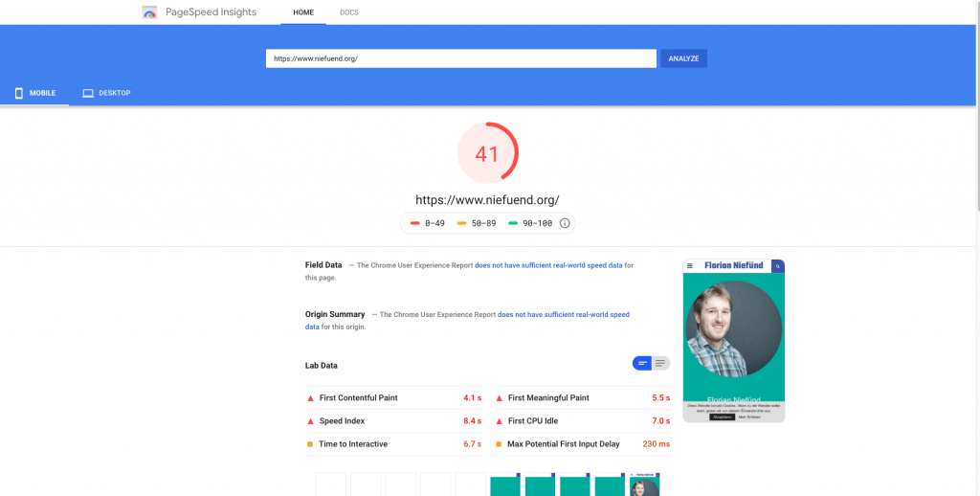Screen dimensions: 980x496
Task: Click the desktop monitor icon
Action: coord(88,93)
